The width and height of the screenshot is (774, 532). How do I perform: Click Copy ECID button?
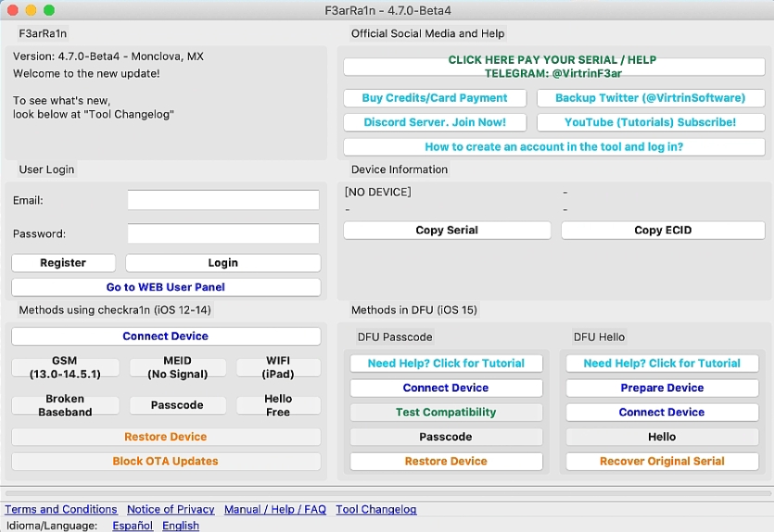pyautogui.click(x=663, y=230)
